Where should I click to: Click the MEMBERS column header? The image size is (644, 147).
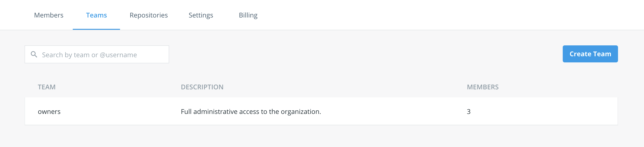483,87
